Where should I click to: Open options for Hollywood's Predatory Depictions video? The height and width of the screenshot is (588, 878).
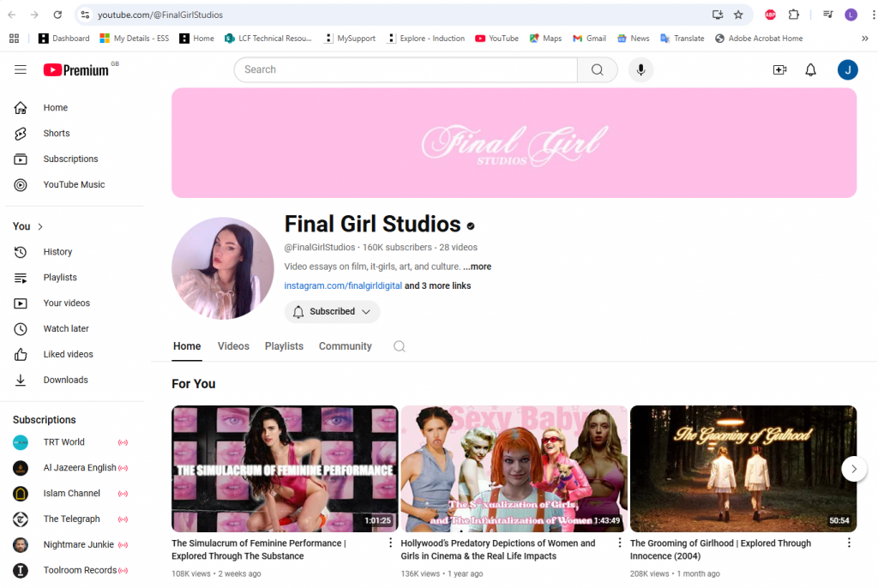point(619,543)
